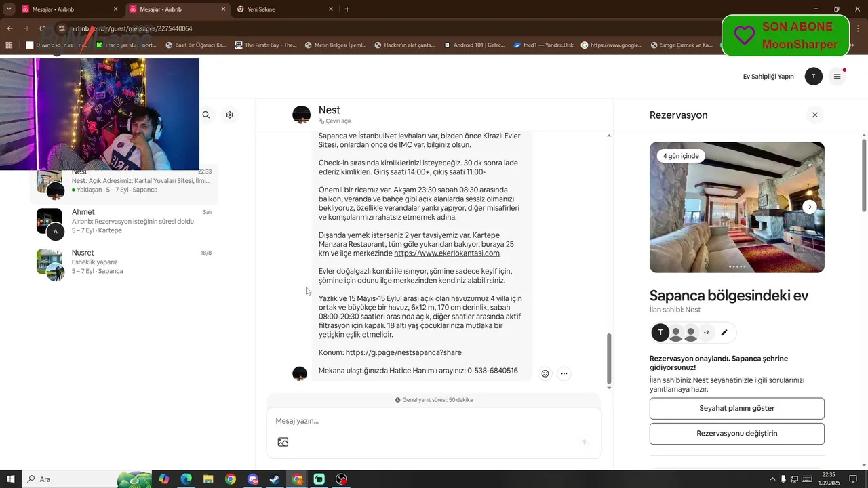Click +3 additional guests avatar
This screenshot has height=488, width=868.
point(706,333)
